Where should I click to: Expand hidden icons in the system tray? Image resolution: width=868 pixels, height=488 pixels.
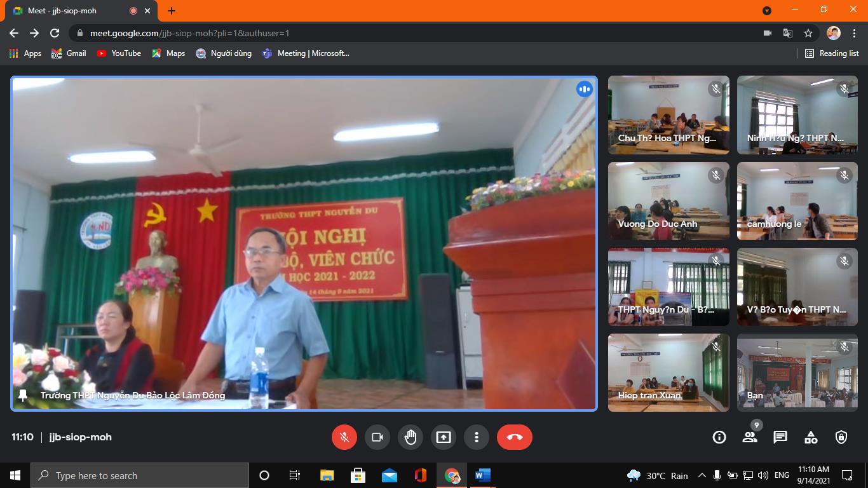[701, 475]
